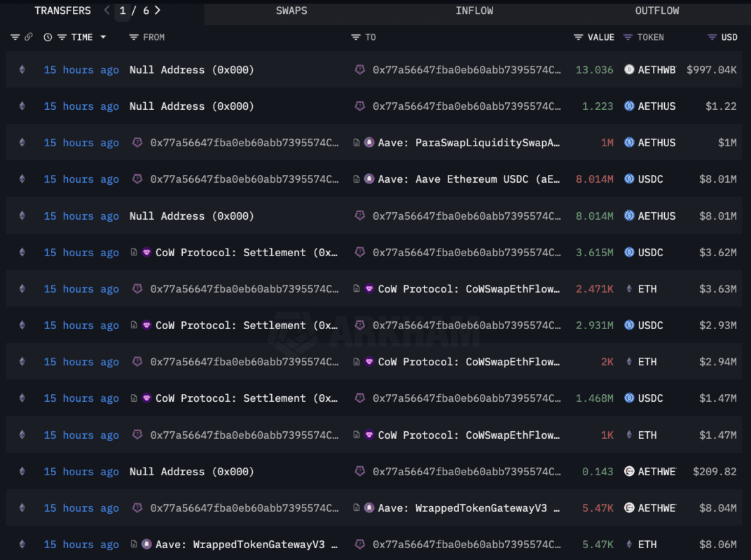Click USDC token icon in $1.47M USDC row
Viewport: 751px width, 560px height.
coord(629,398)
